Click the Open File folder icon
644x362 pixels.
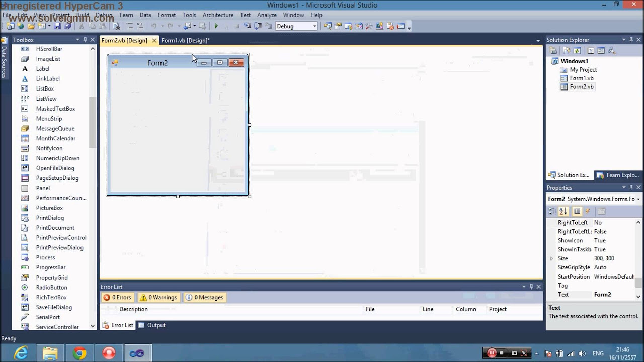31,26
